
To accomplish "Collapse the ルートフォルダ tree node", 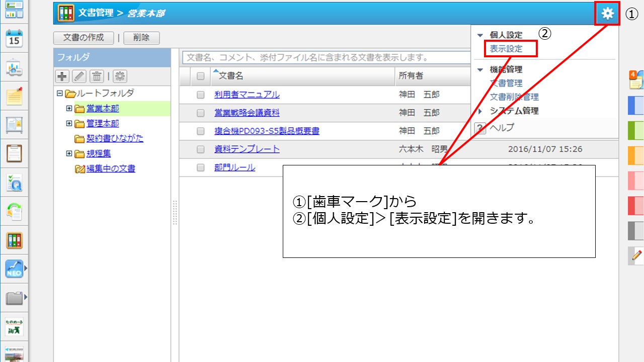I will click(x=60, y=94).
